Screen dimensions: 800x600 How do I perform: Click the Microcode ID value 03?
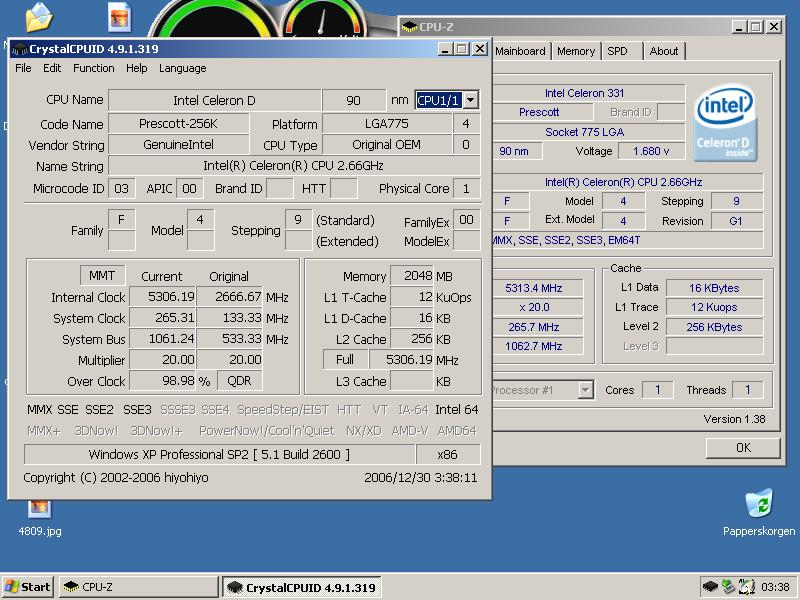coord(121,189)
